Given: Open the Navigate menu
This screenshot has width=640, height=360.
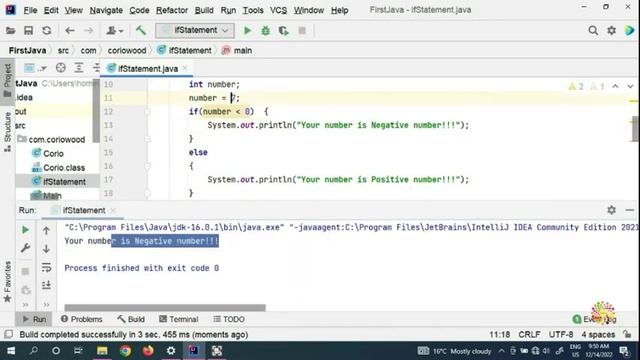Looking at the screenshot, I should (x=106, y=10).
